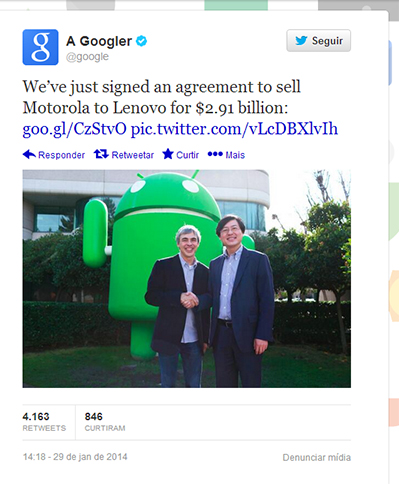
Task: Click the Retweetar text label
Action: click(133, 155)
